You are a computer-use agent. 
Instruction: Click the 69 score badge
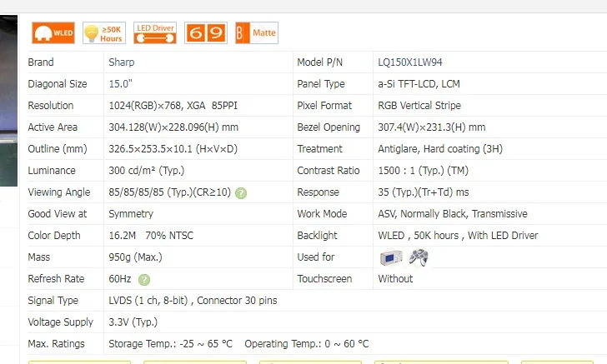(206, 32)
